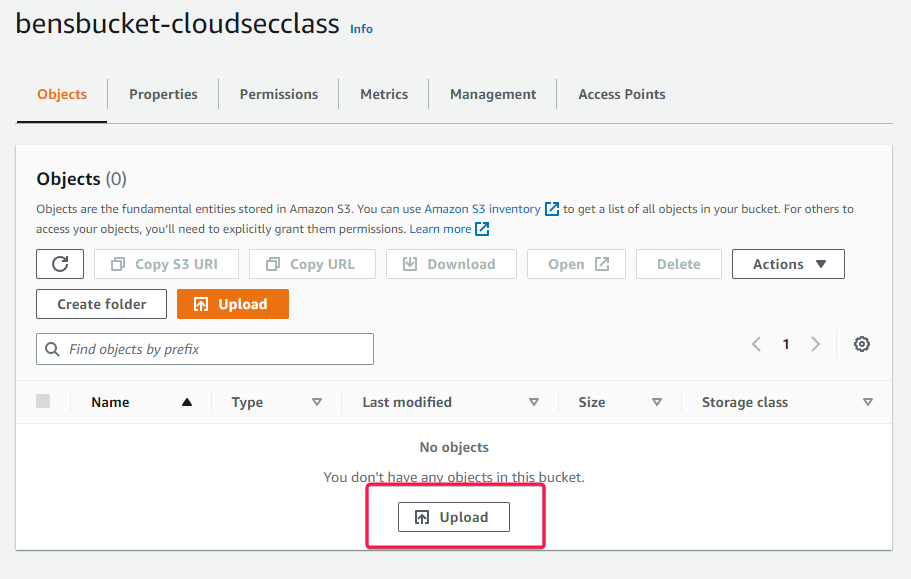Click the external link icon after Learn more

(x=482, y=229)
